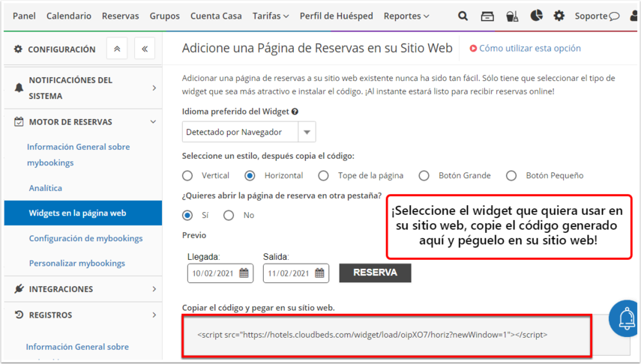Click the help question mark beside Idioma preferido

click(x=295, y=112)
